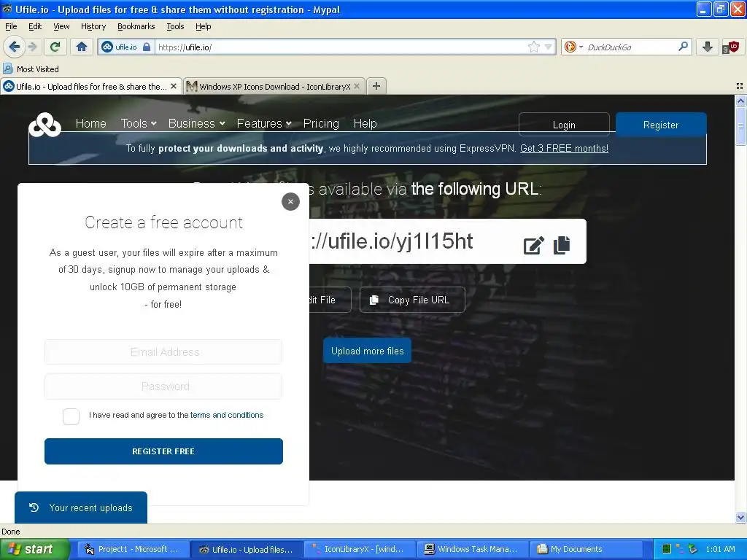Click the browser forward arrow
The image size is (747, 560).
click(x=32, y=47)
